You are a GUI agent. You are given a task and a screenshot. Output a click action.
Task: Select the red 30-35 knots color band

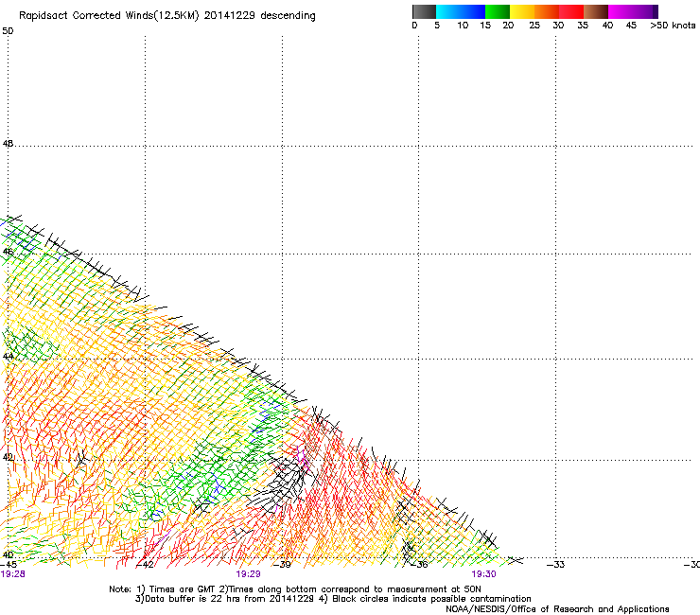click(x=571, y=11)
